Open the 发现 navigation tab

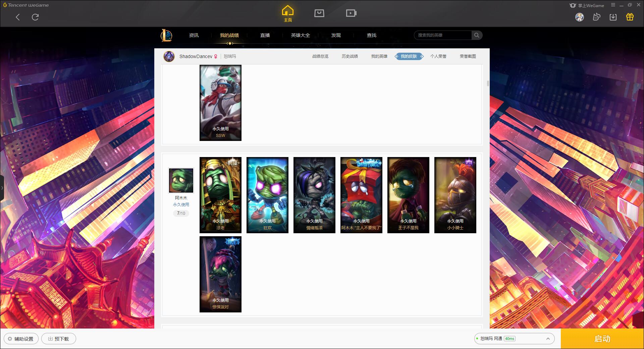coord(336,35)
